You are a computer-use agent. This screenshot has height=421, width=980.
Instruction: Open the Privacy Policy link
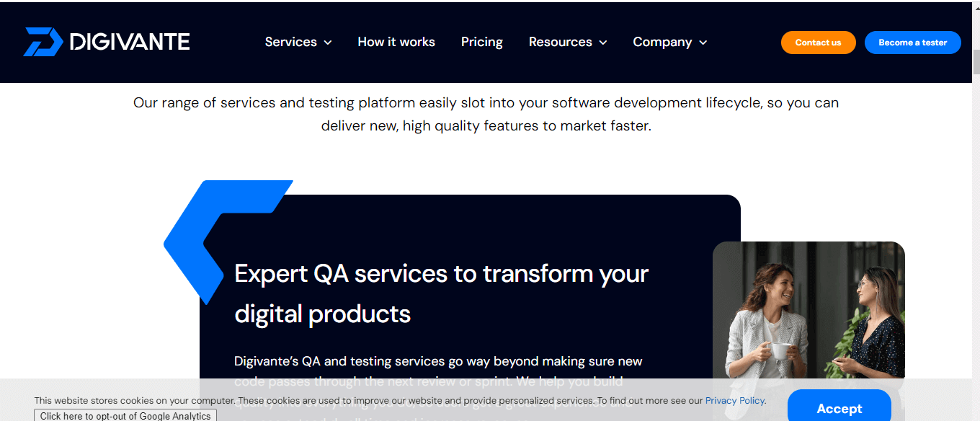coord(735,401)
